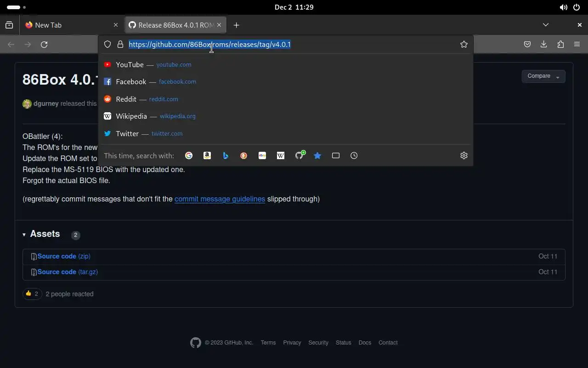Viewport: 588px width, 368px height.
Task: Search this time with Wikipedia icon
Action: point(281,155)
